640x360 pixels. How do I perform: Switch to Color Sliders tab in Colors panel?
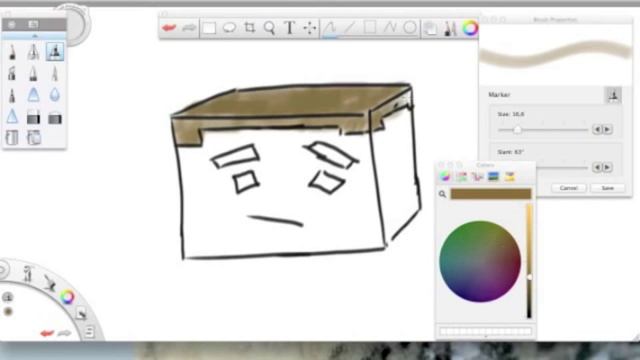pyautogui.click(x=461, y=176)
